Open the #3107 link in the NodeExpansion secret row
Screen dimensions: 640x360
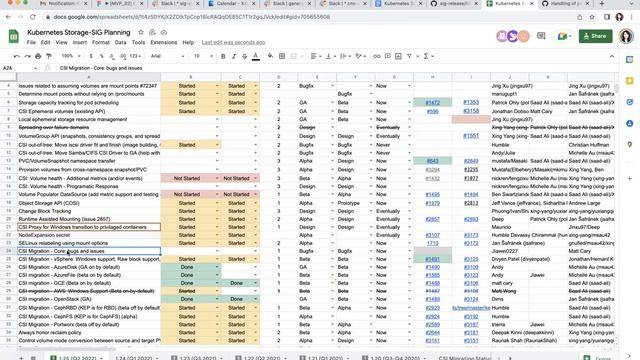pos(432,235)
